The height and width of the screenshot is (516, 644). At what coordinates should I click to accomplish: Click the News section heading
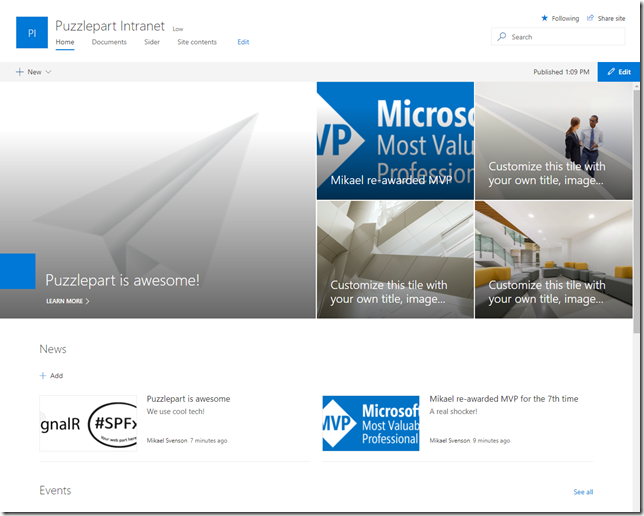(53, 349)
